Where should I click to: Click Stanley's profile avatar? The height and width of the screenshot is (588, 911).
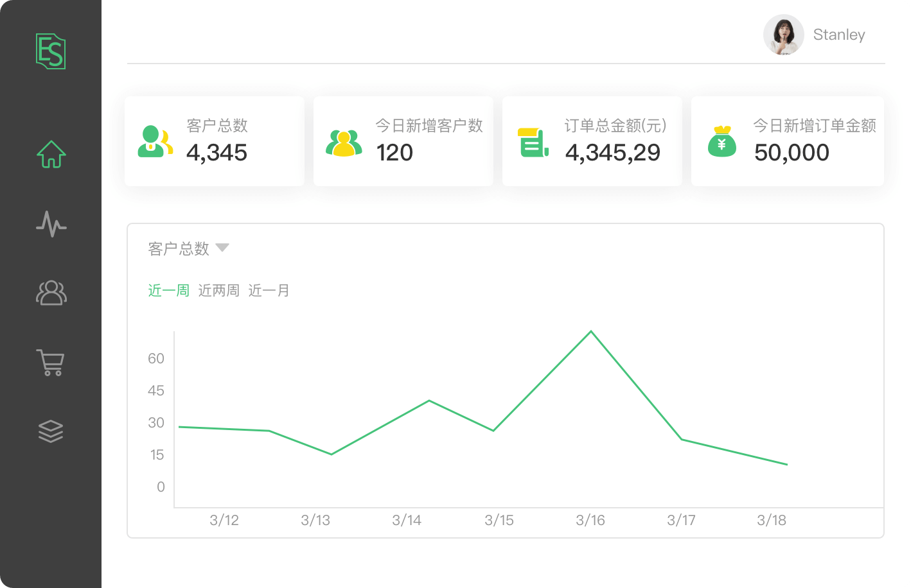[783, 35]
